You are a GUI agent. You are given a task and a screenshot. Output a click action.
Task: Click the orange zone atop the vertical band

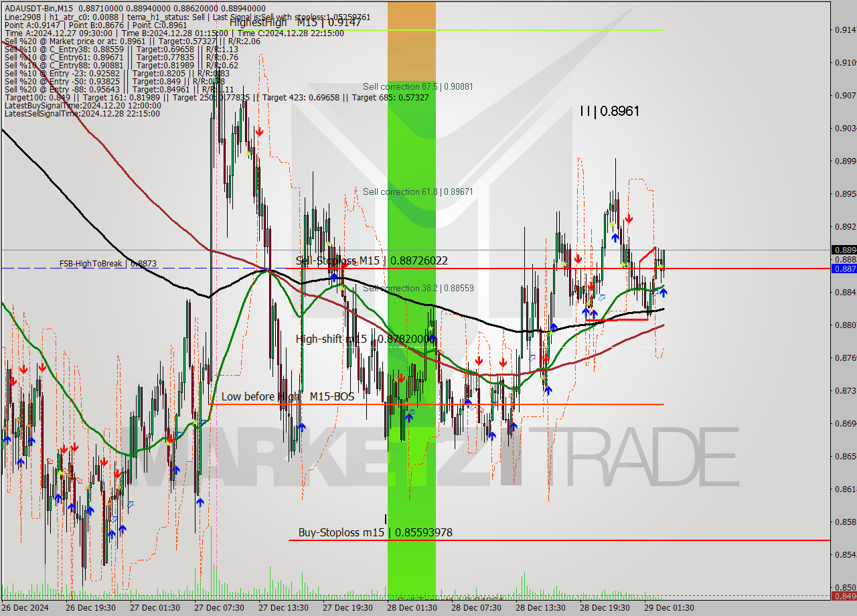[x=412, y=40]
